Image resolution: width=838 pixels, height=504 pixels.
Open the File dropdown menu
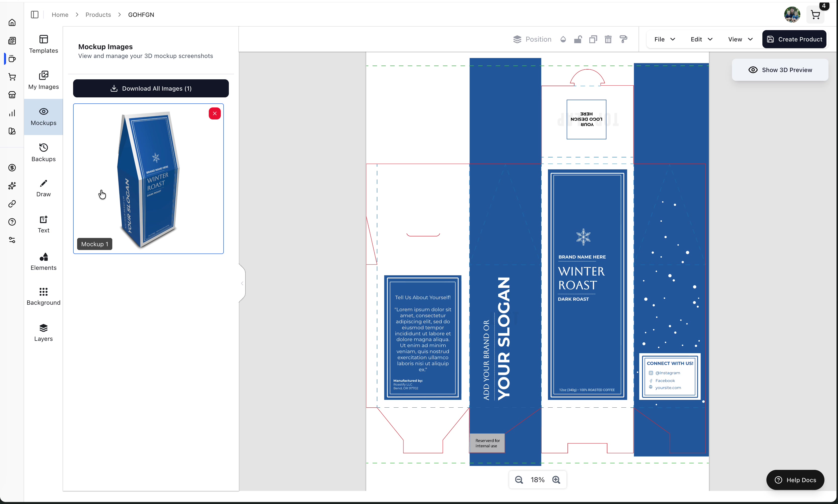pos(664,39)
